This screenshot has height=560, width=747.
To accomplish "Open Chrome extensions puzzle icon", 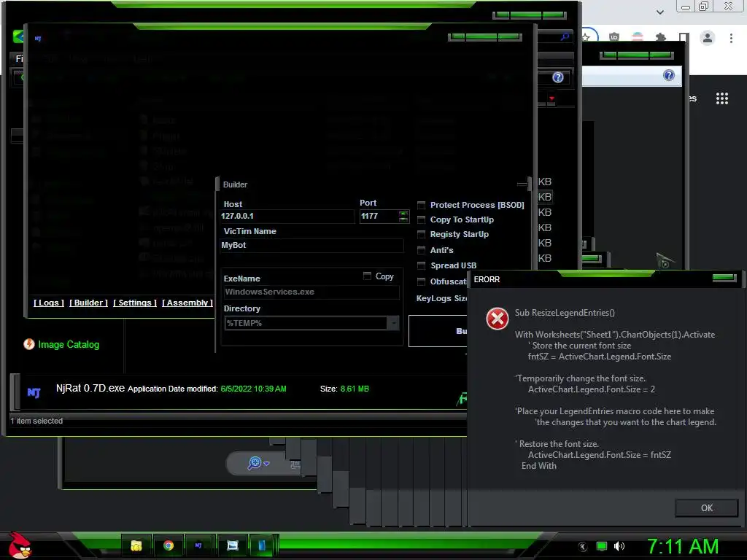I will pos(660,38).
